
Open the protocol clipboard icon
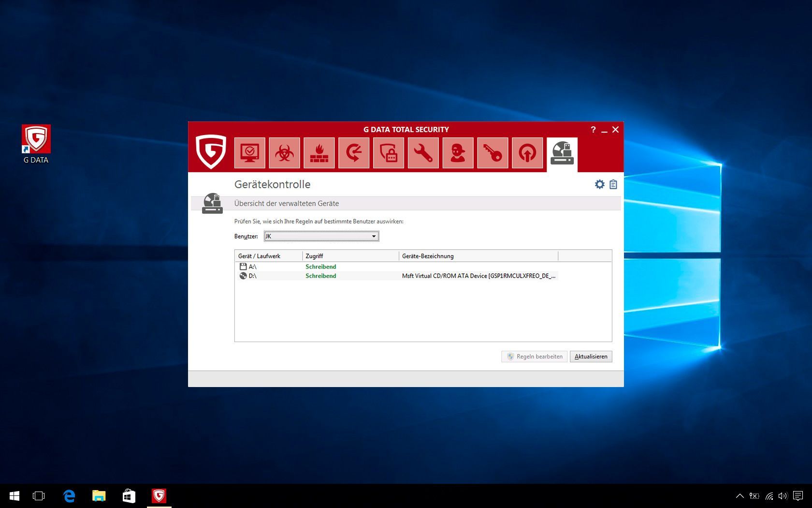click(x=613, y=184)
